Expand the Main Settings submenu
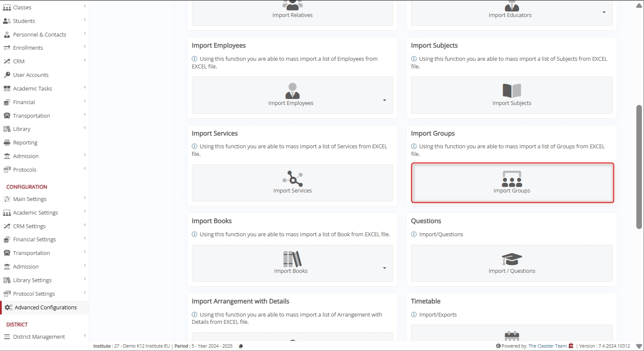Image resolution: width=644 pixels, height=351 pixels. [x=30, y=199]
